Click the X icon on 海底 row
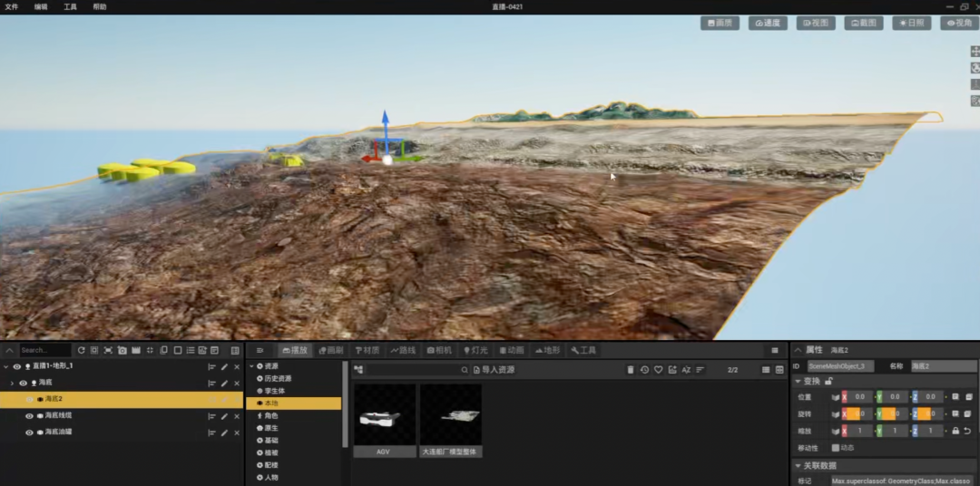The height and width of the screenshot is (486, 980). coord(237,383)
